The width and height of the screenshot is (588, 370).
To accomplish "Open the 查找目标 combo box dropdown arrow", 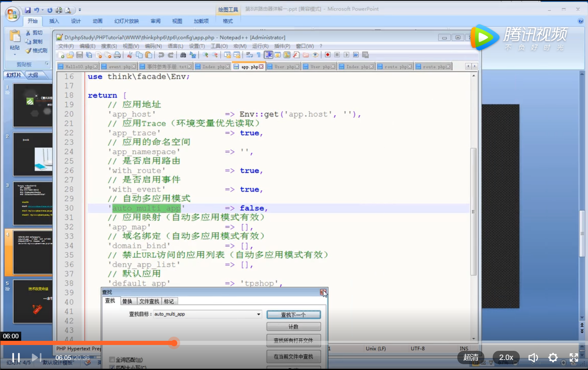I will pyautogui.click(x=259, y=314).
